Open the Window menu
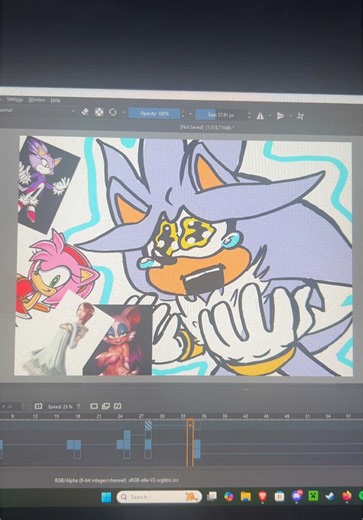363x520 pixels. coord(37,100)
